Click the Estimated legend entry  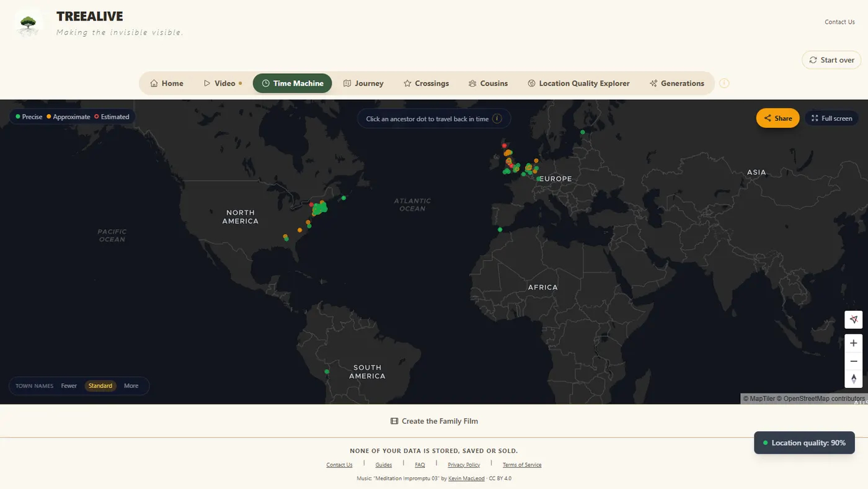point(112,117)
